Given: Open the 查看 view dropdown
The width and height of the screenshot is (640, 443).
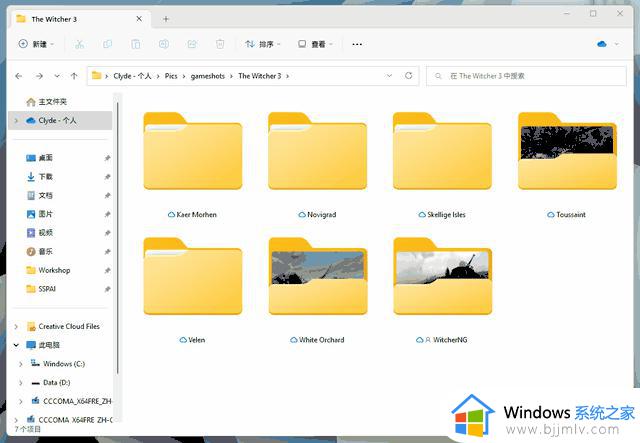Looking at the screenshot, I should (316, 44).
